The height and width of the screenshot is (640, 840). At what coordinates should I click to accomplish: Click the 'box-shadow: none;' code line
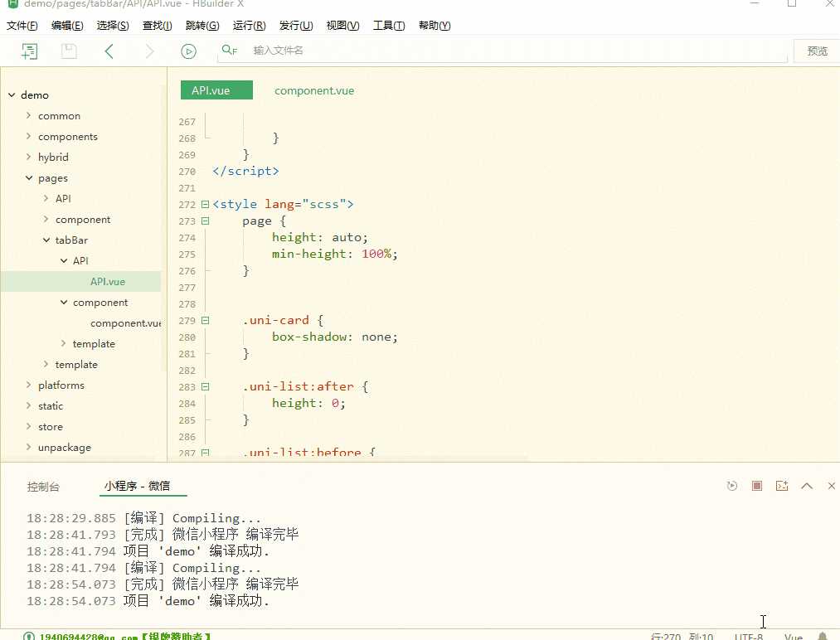tap(335, 337)
